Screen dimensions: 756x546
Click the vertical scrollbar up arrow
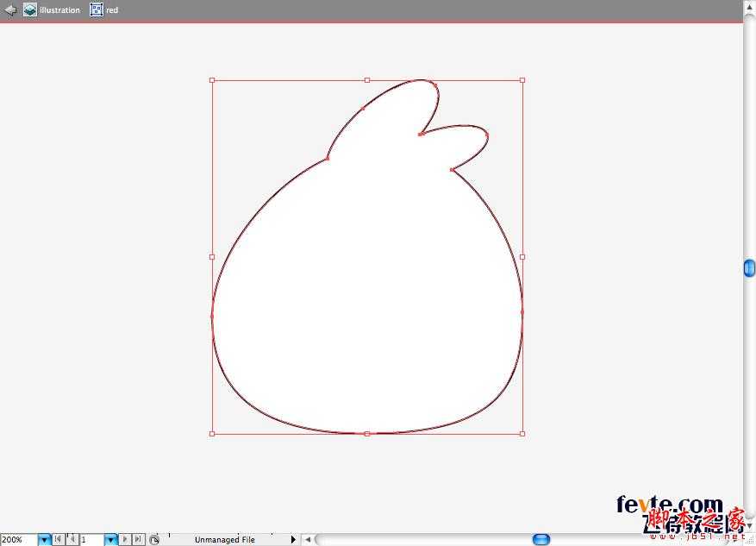[749, 7]
